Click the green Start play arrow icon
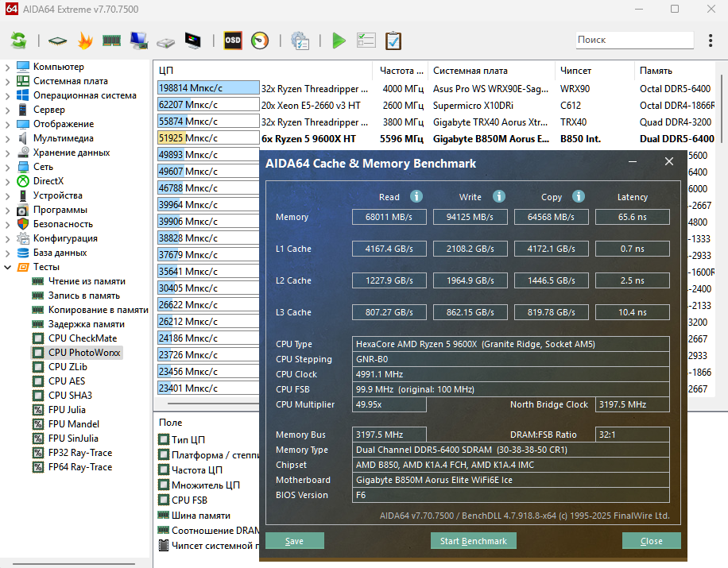Screen dimensions: 728x568 (x=339, y=40)
